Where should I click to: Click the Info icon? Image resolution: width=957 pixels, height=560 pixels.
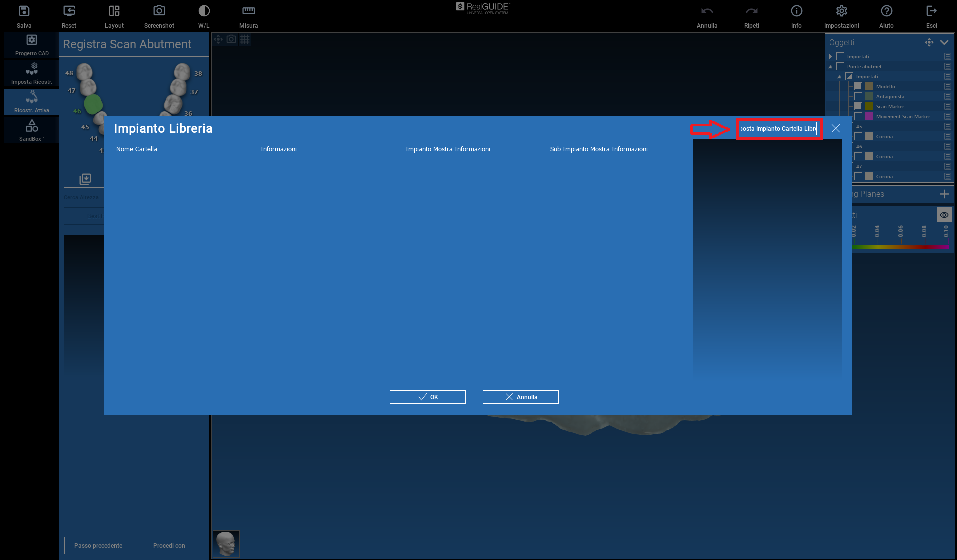796,11
